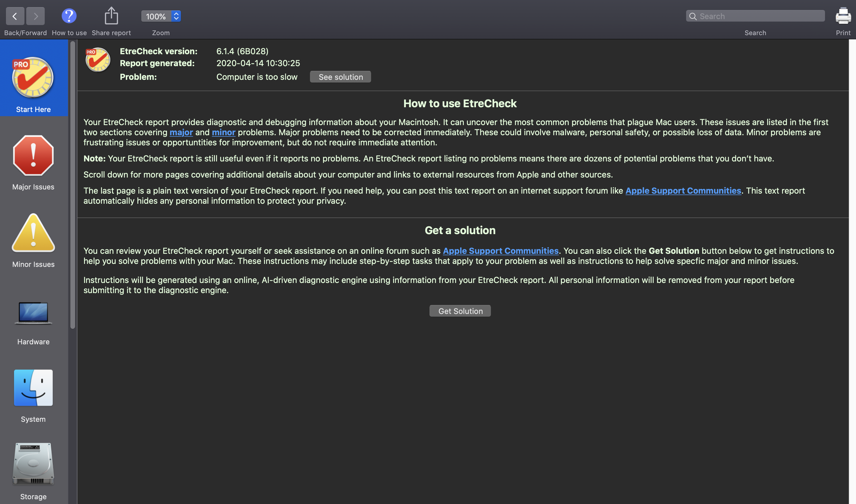Click the Share report icon
The height and width of the screenshot is (504, 856).
[x=111, y=16]
